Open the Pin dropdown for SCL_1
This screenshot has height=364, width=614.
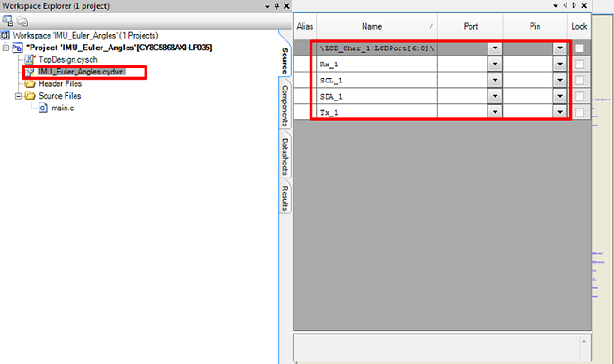[560, 81]
